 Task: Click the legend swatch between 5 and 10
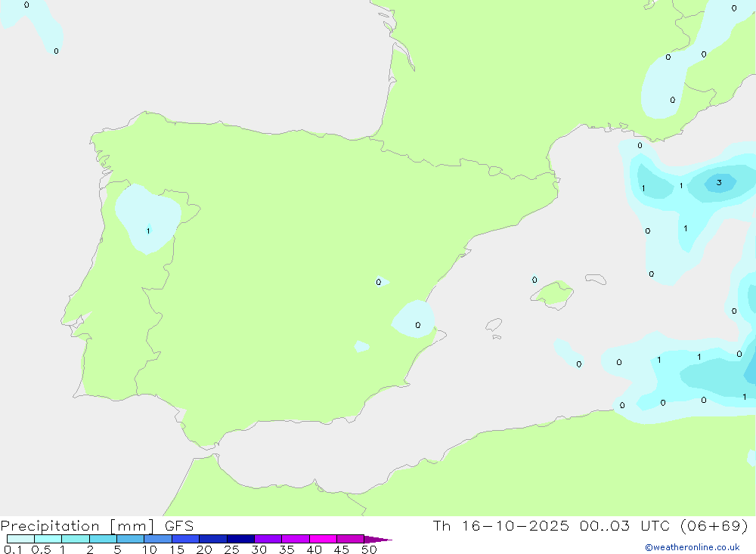coord(130,539)
